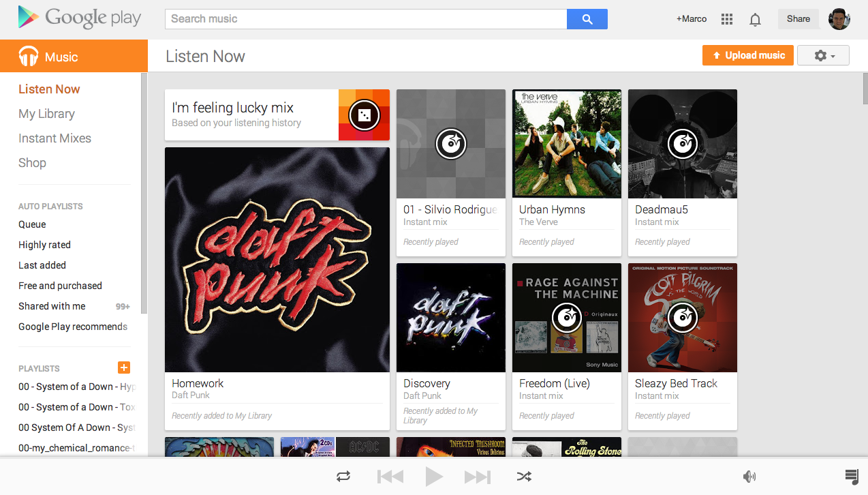Viewport: 868px width, 495px height.
Task: Click the sidebar scrollbar
Action: (144, 193)
